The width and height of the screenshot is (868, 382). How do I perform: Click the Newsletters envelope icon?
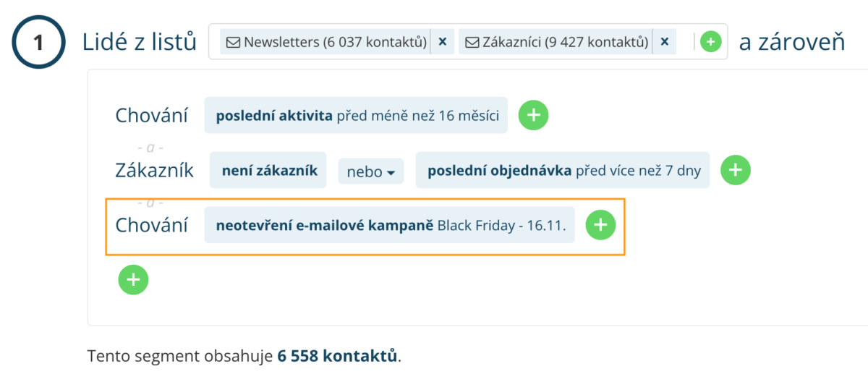pyautogui.click(x=234, y=42)
